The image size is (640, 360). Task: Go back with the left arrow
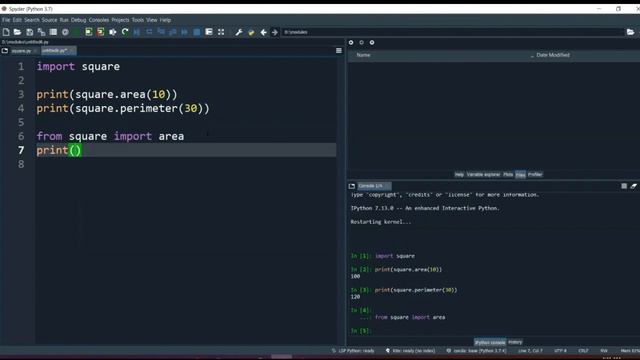pos(263,32)
